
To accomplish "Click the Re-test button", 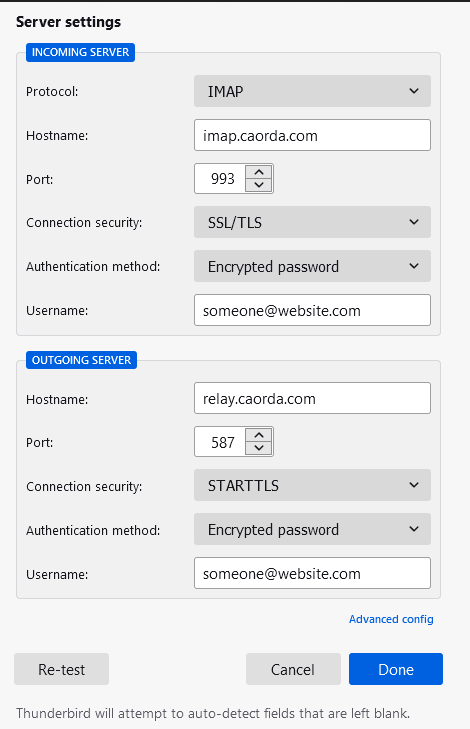I will [61, 669].
